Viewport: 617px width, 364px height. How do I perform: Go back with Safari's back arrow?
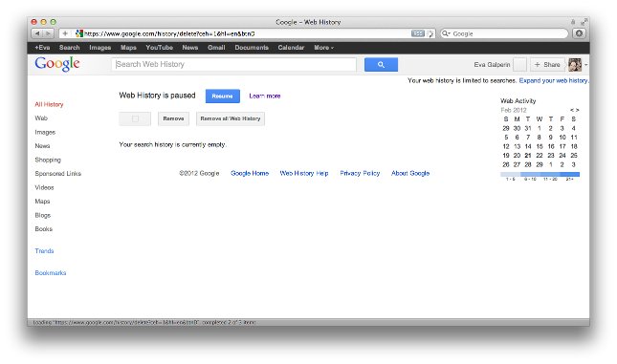point(37,33)
